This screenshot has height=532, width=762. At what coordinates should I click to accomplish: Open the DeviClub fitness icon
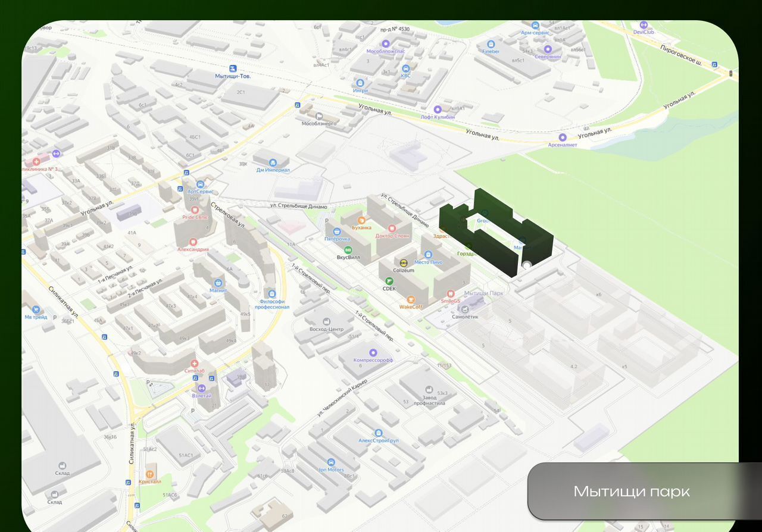pyautogui.click(x=643, y=25)
